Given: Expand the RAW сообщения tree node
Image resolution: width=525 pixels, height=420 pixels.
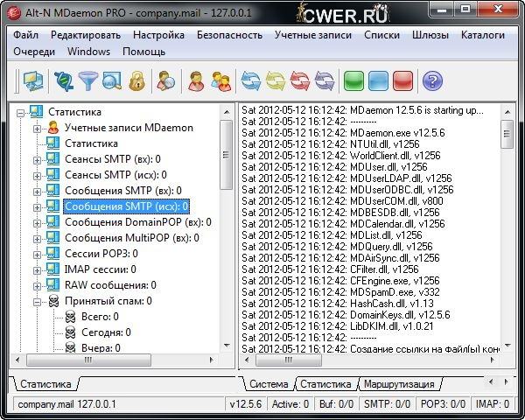Looking at the screenshot, I should pos(38,285).
